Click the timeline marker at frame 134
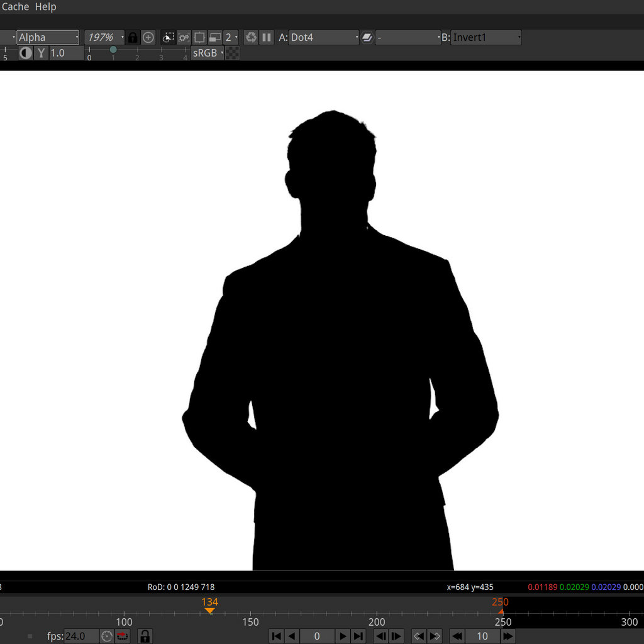Image resolution: width=644 pixels, height=644 pixels. click(x=210, y=611)
